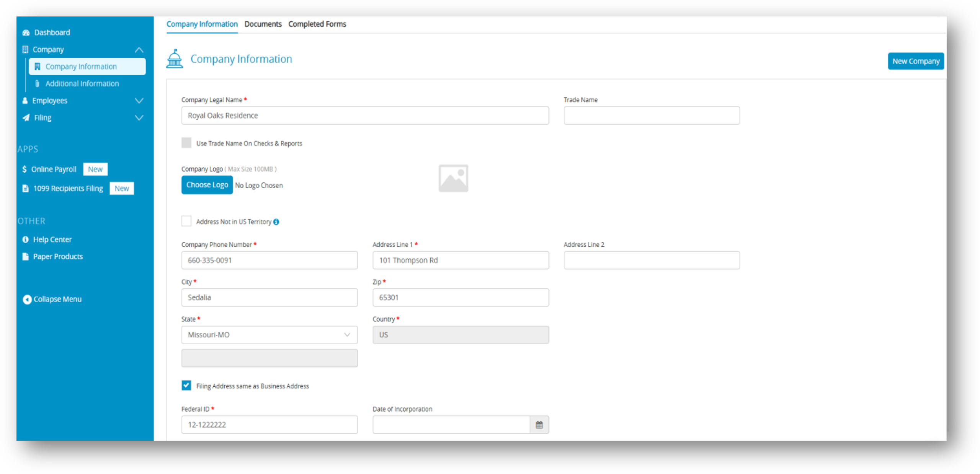Click the Zip field containing 65301
The image size is (980, 474).
(x=461, y=297)
